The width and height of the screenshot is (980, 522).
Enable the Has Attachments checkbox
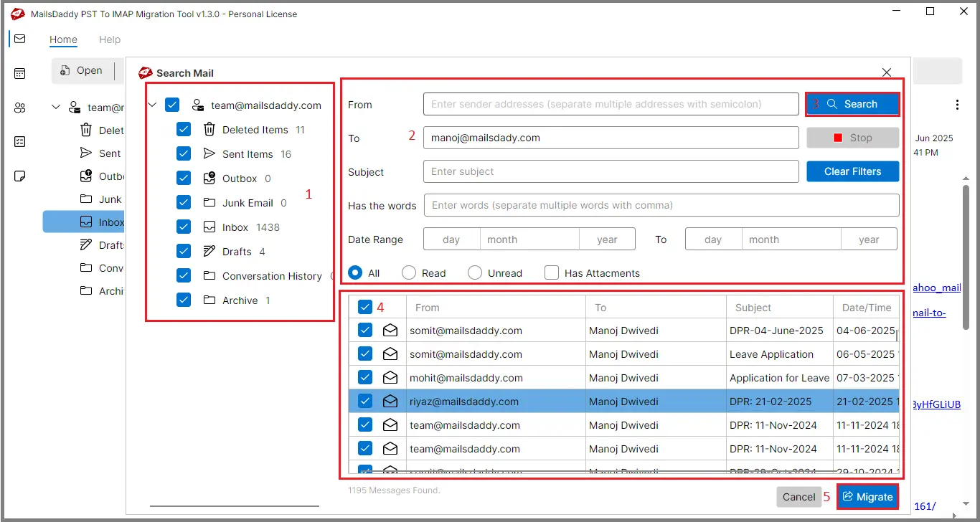[552, 273]
